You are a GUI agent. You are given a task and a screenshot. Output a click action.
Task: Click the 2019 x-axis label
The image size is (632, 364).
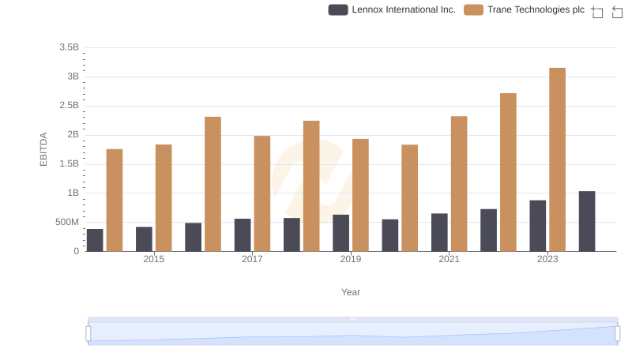[x=351, y=259]
